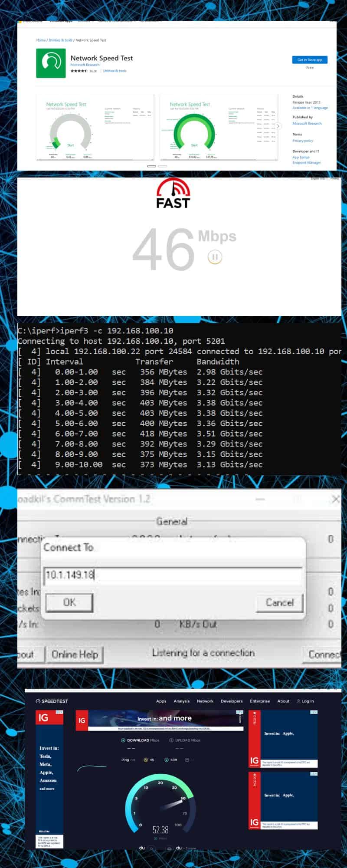This screenshot has width=347, height=868.
Task: Click ad-choice icon on top banner ad
Action: pyautogui.click(x=239, y=712)
